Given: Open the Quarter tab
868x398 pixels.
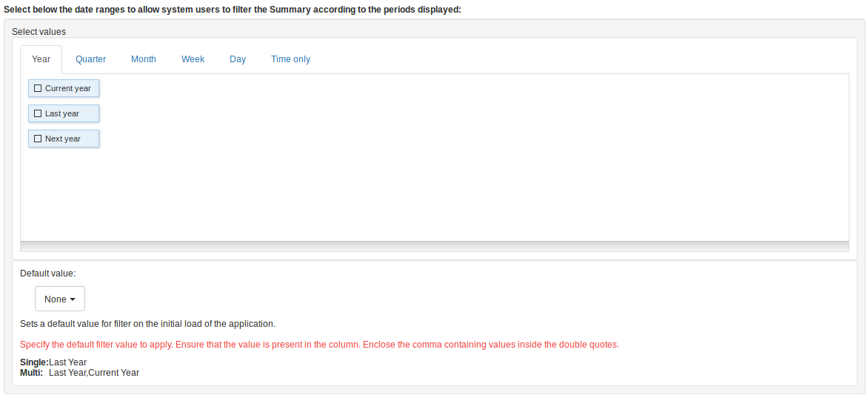Looking at the screenshot, I should [x=90, y=59].
